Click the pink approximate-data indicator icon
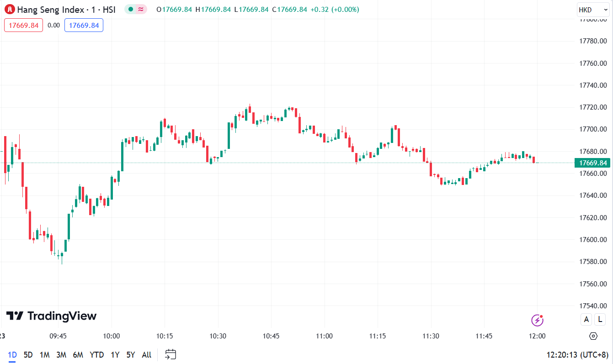The height and width of the screenshot is (364, 613). (x=141, y=9)
